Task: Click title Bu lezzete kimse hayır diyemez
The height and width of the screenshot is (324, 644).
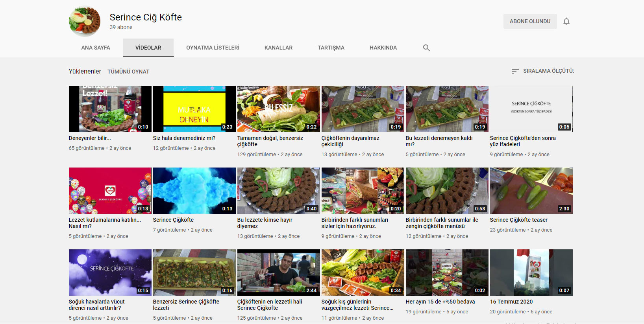Action: coord(265,223)
